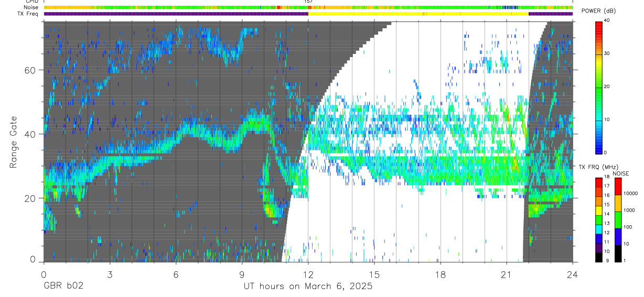Click the 30 tick on POWER color bar
This screenshot has width=644, height=297.
tap(606, 53)
